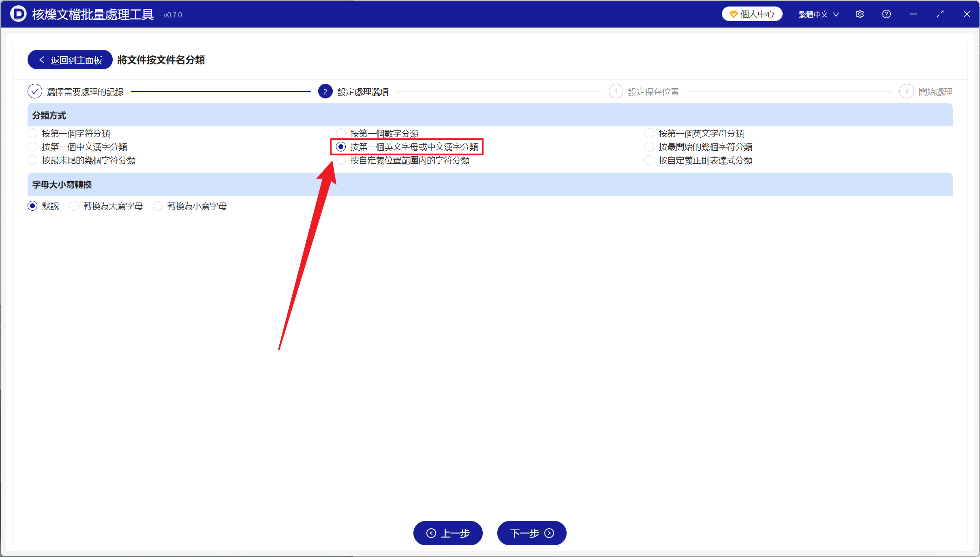Click step 3 設定保存位置

point(644,92)
